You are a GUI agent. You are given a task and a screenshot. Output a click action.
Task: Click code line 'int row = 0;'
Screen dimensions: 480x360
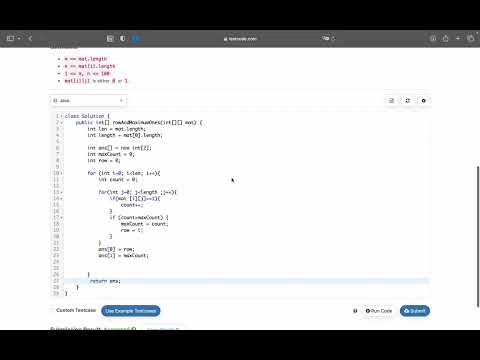point(104,161)
